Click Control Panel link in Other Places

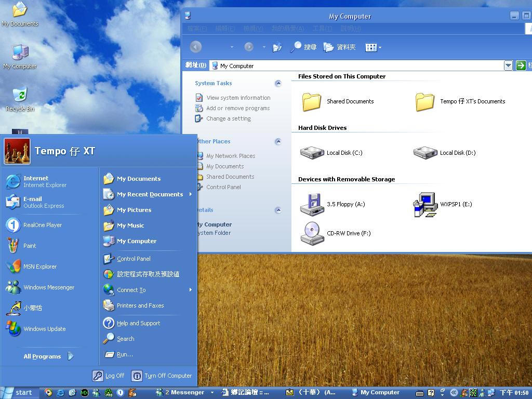(219, 187)
